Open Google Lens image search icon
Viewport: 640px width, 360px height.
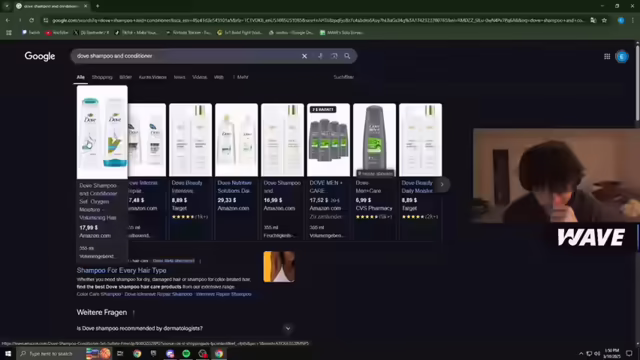pos(334,56)
